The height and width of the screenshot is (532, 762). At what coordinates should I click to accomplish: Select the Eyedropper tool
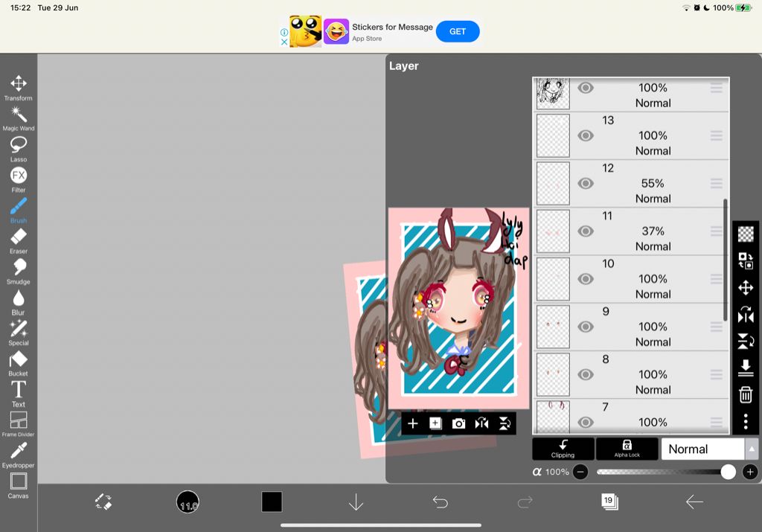19,455
